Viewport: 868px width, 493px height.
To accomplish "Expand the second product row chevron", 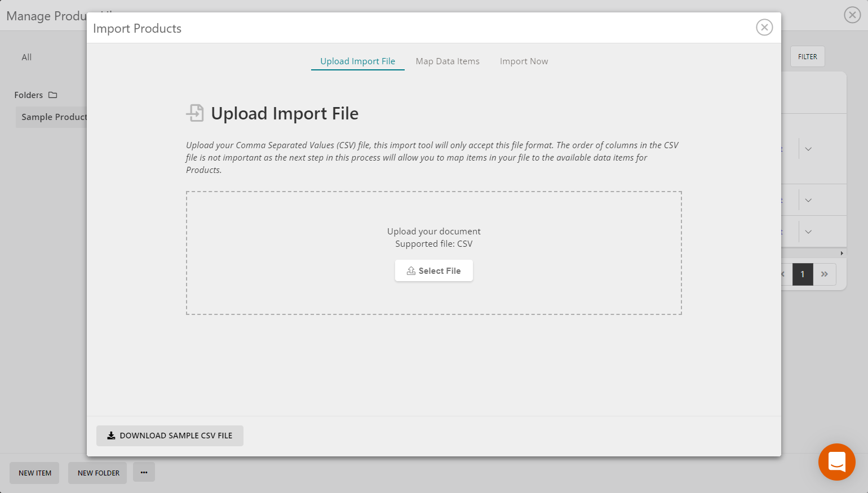I will point(808,199).
